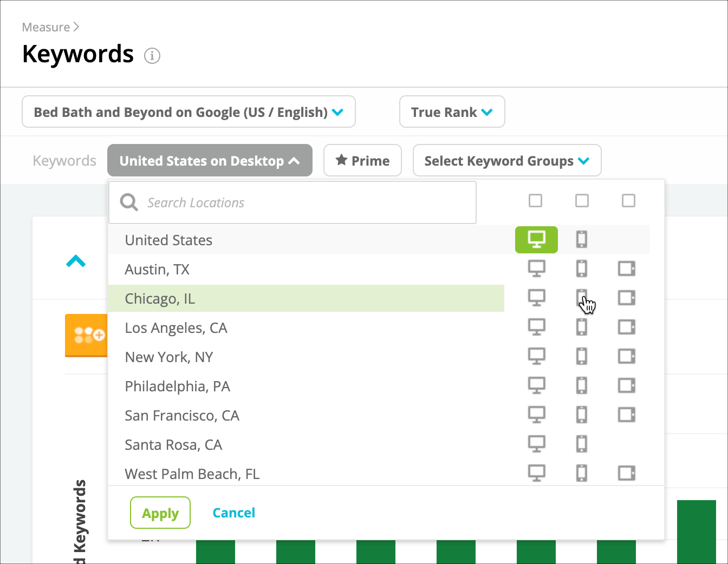Click the Keywords info icon

(152, 56)
